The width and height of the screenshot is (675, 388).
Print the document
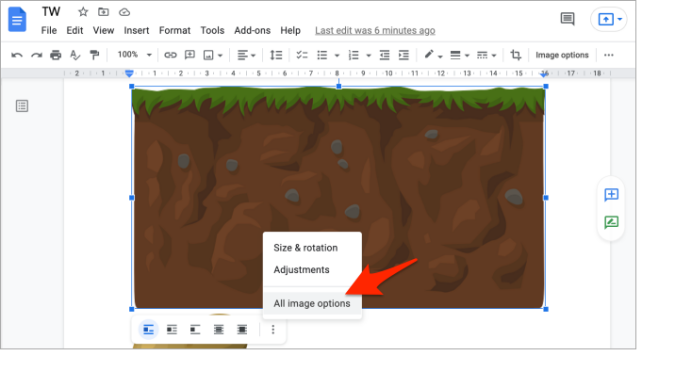[x=56, y=55]
